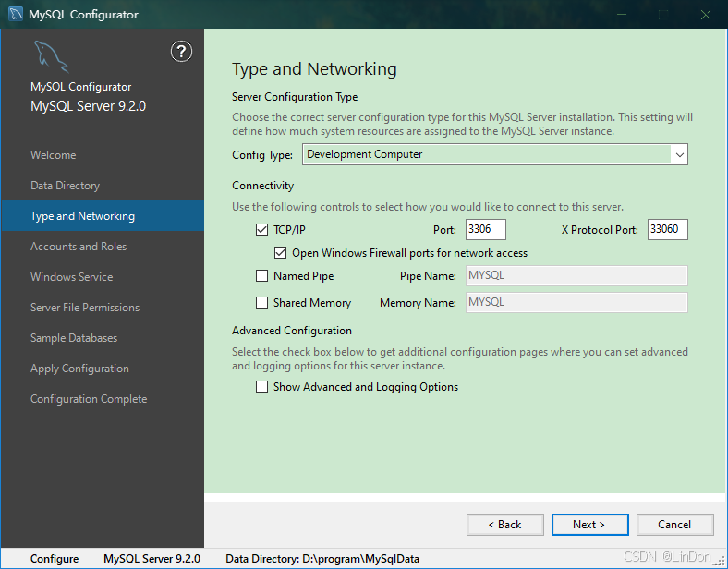Click the Cancel button
The image size is (728, 569).
(x=675, y=525)
